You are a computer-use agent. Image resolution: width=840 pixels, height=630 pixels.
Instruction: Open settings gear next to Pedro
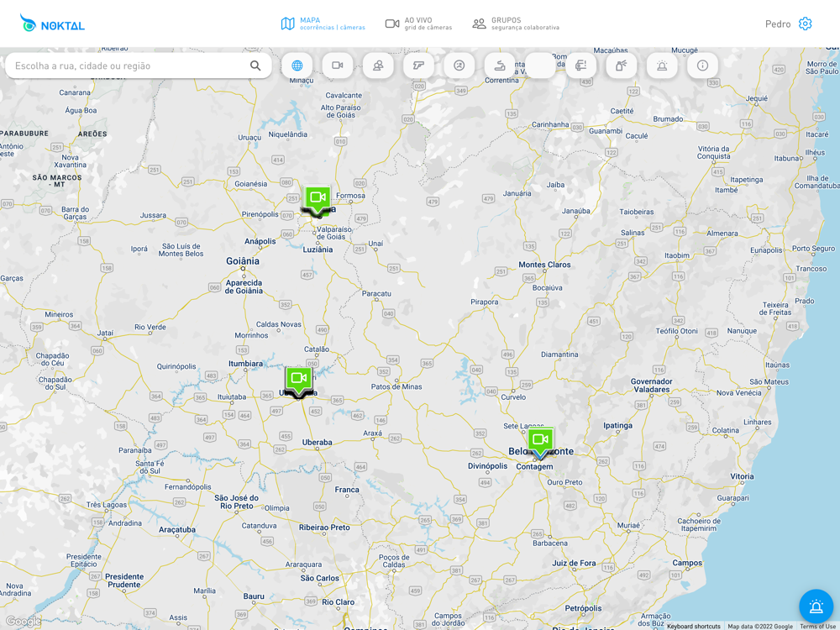(805, 24)
